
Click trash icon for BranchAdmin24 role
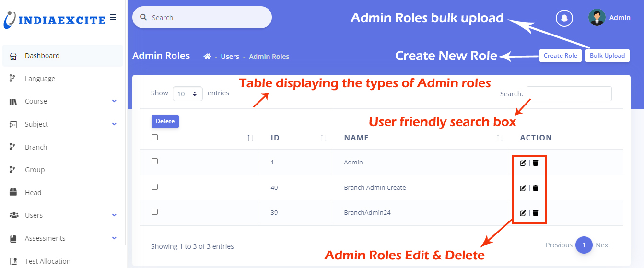pyautogui.click(x=536, y=213)
